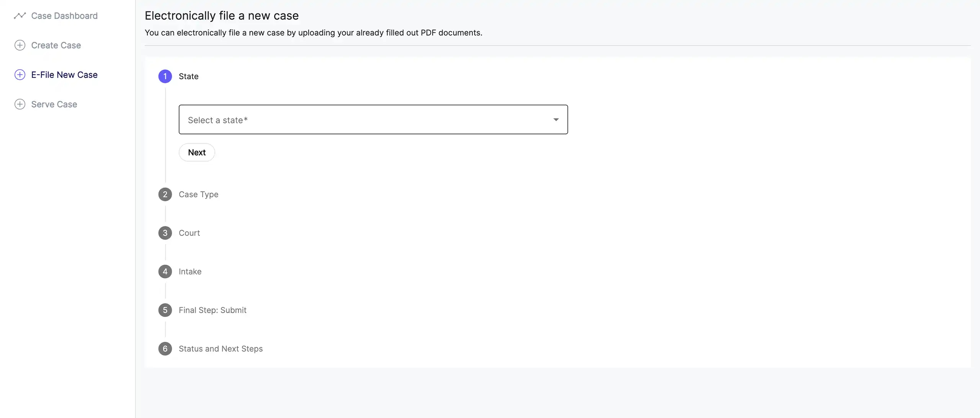This screenshot has height=418, width=980.
Task: Click the Court step label
Action: tap(189, 233)
